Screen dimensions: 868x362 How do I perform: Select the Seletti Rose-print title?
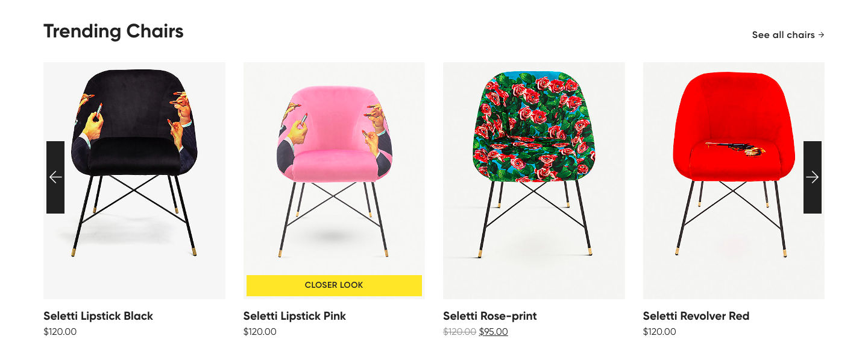click(490, 316)
